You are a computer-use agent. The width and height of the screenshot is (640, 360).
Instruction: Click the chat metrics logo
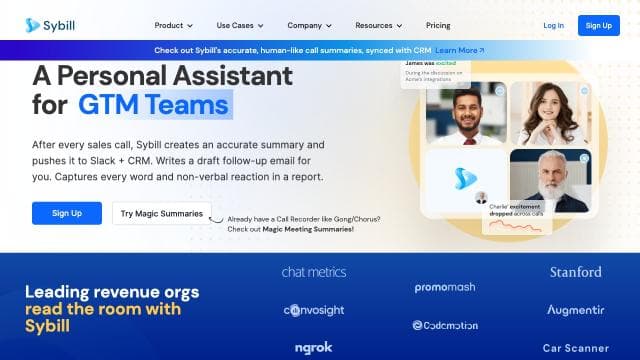314,272
